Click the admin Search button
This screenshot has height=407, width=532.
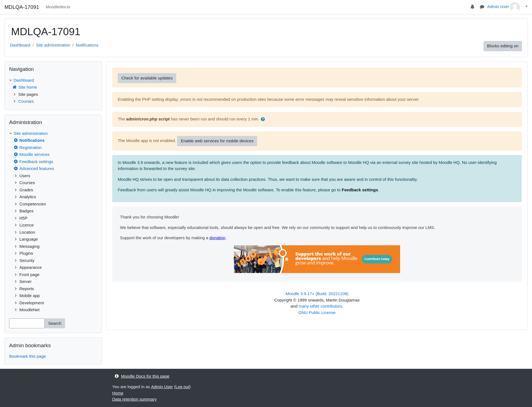pyautogui.click(x=55, y=323)
